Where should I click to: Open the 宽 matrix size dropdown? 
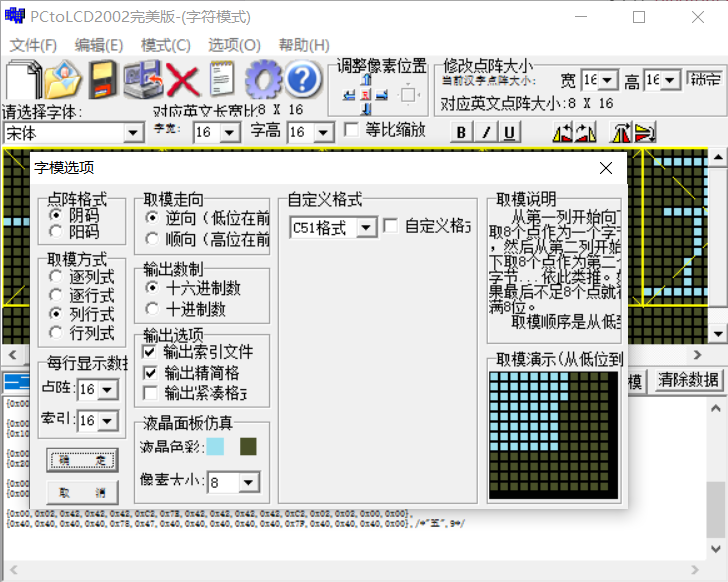coord(608,80)
